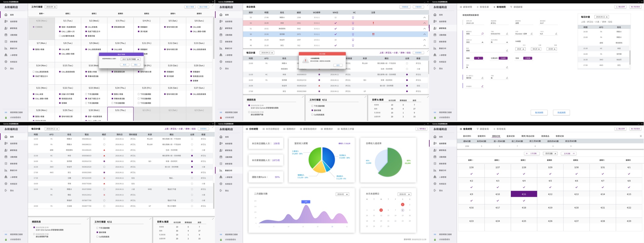Toggle the 位置說明 已說明 switch
The width and height of the screenshot is (644, 243).
tap(503, 58)
